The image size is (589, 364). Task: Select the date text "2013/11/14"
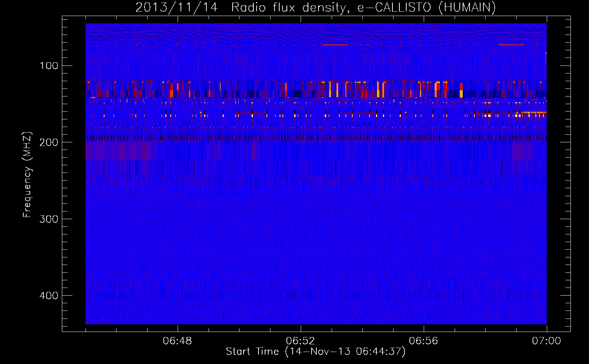pyautogui.click(x=177, y=8)
